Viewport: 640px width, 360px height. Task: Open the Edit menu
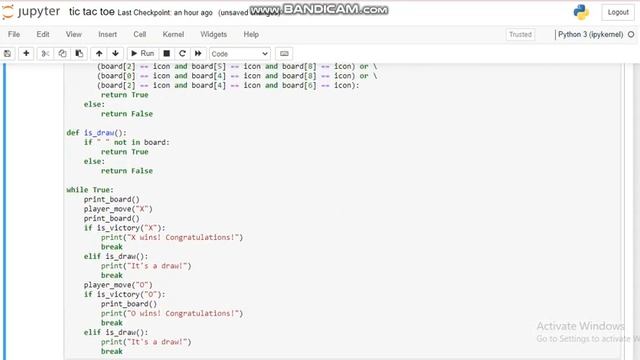[43, 34]
